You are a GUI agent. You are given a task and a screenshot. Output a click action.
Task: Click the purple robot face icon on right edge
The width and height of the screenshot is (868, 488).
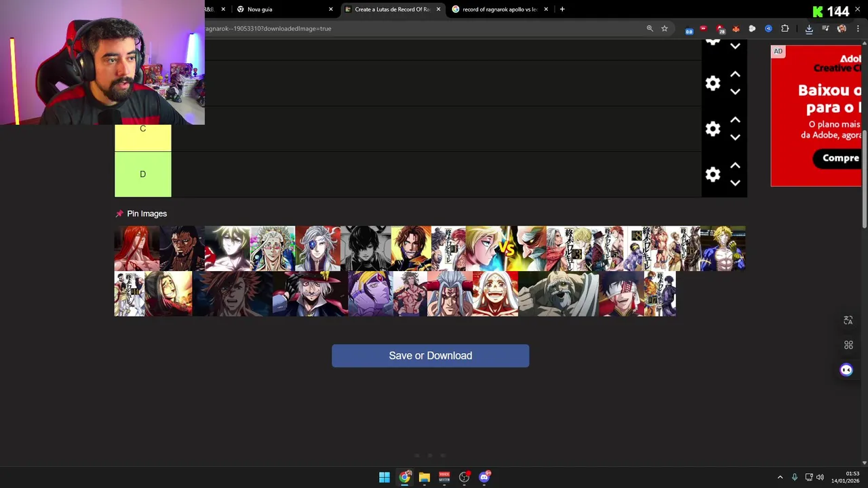(x=846, y=370)
